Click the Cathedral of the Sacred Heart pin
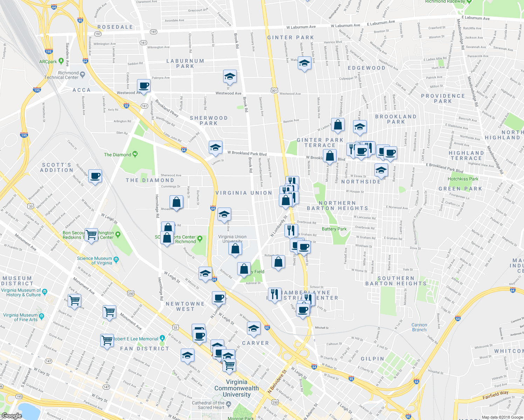This screenshot has height=420, width=524. (x=229, y=405)
